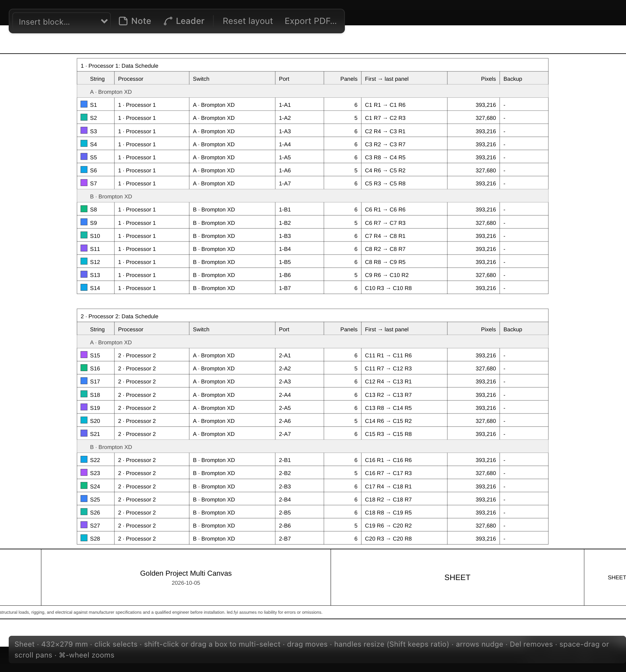626x672 pixels.
Task: Click 'Golden Project Multi Canvas' title block text
Action: 186,573
